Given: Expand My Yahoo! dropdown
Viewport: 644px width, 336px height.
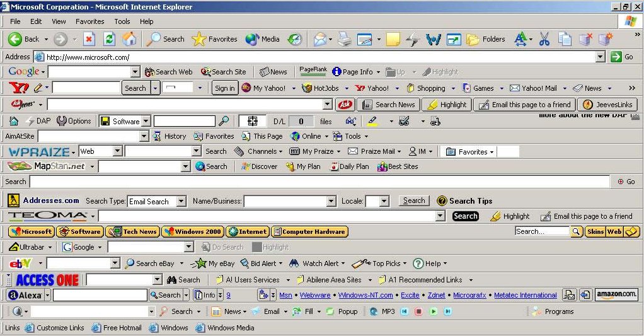Looking at the screenshot, I should point(294,88).
